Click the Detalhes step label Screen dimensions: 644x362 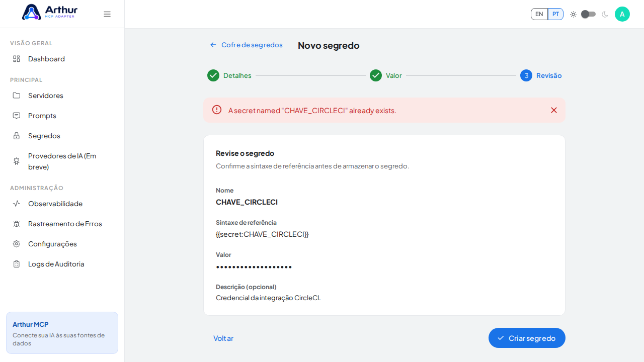pyautogui.click(x=237, y=75)
